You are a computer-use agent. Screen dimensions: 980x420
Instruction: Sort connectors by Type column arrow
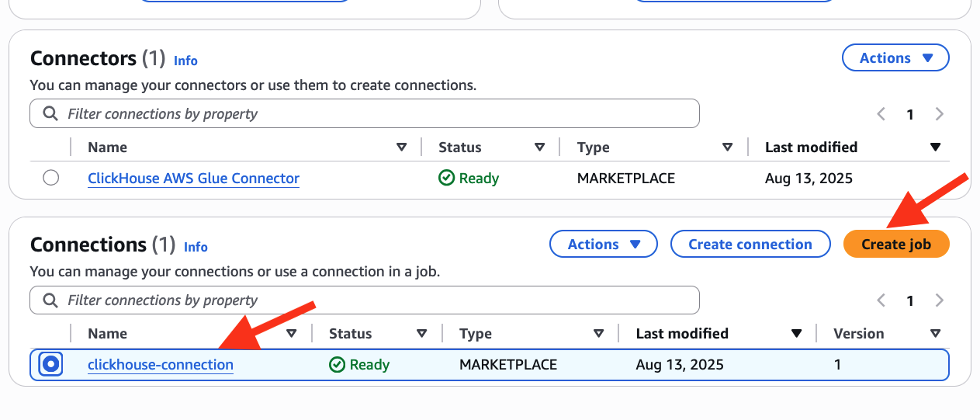[x=727, y=148]
